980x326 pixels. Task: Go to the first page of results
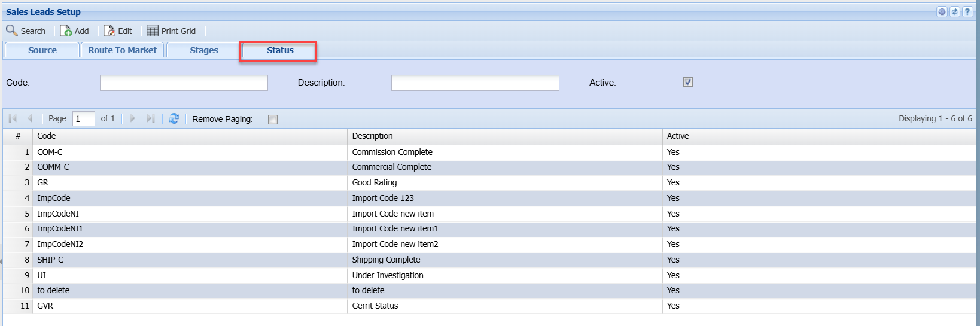click(13, 119)
